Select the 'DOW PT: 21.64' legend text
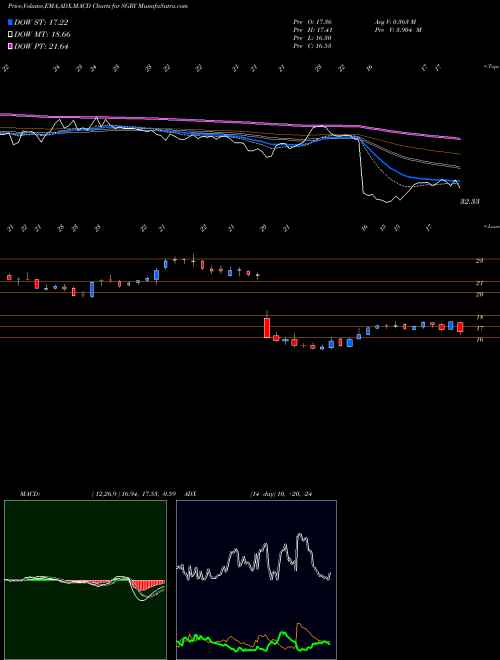The height and width of the screenshot is (660, 500). pos(41,46)
